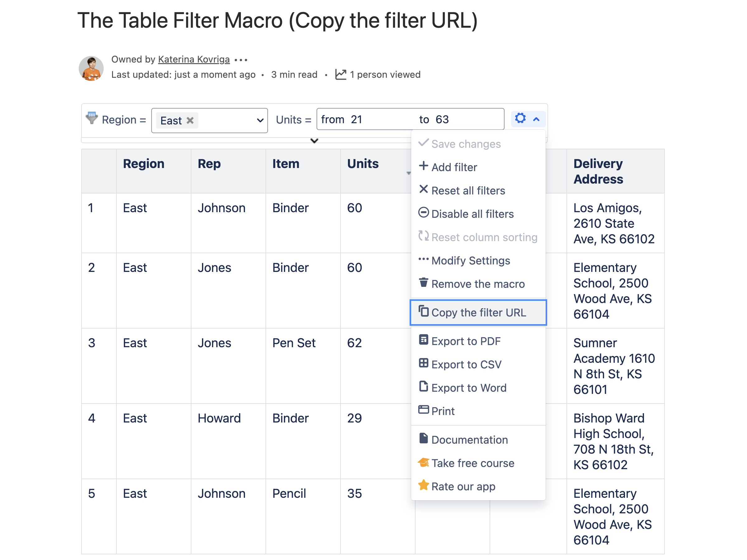This screenshot has height=560, width=747.
Task: Select Modify Settings from the menu
Action: tap(470, 260)
